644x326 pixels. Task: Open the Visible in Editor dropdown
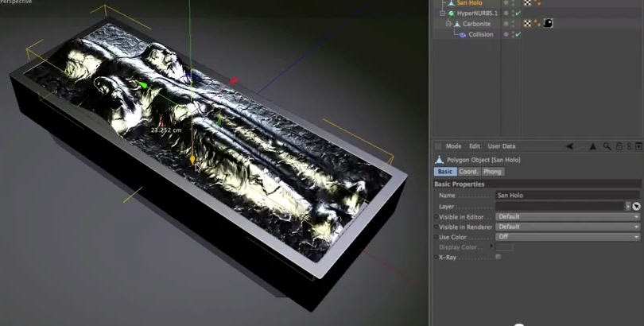pos(568,217)
